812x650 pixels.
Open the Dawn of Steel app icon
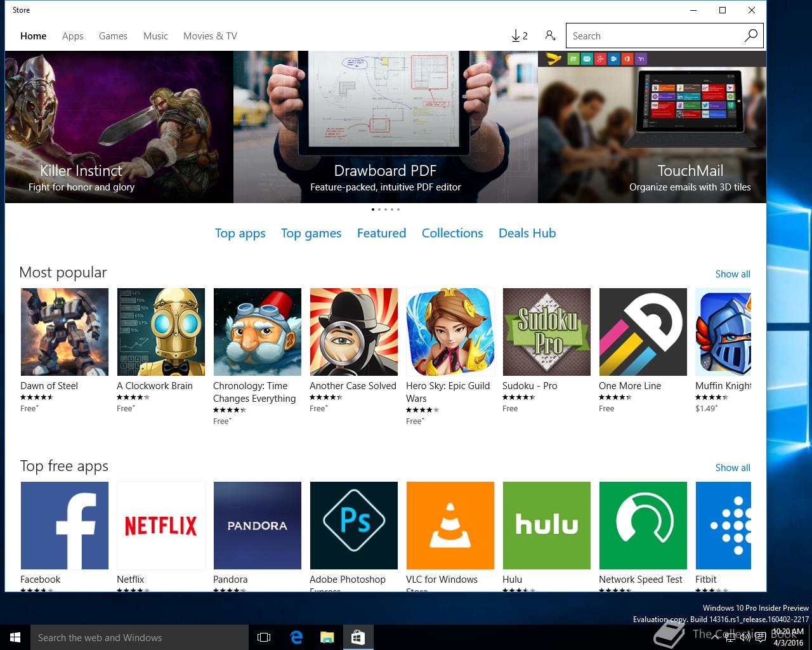pos(65,332)
